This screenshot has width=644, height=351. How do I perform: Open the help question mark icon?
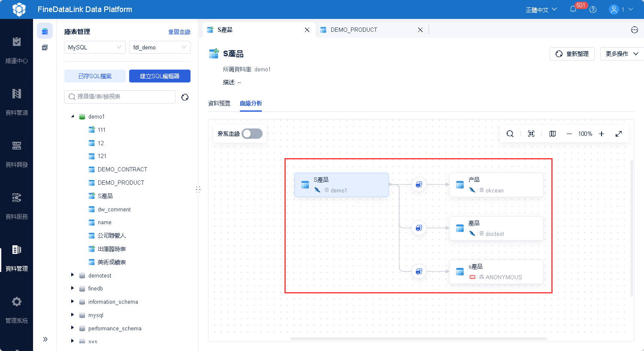tap(593, 9)
